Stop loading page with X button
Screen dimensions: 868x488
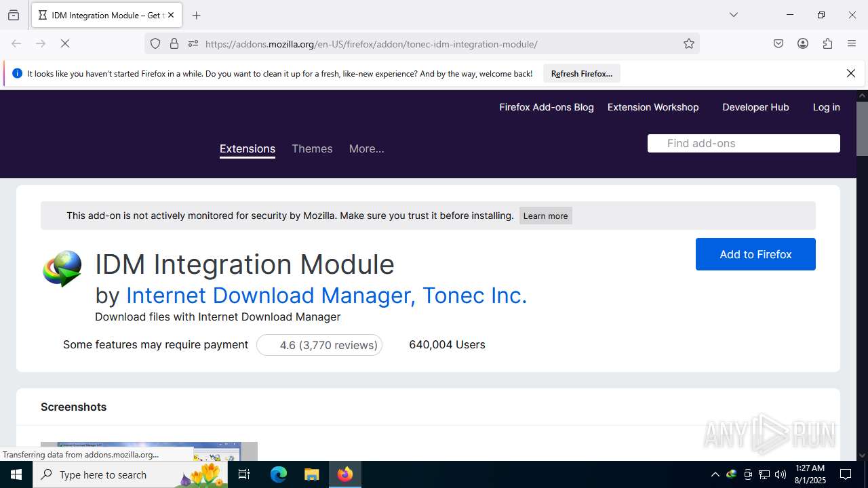[x=65, y=43]
